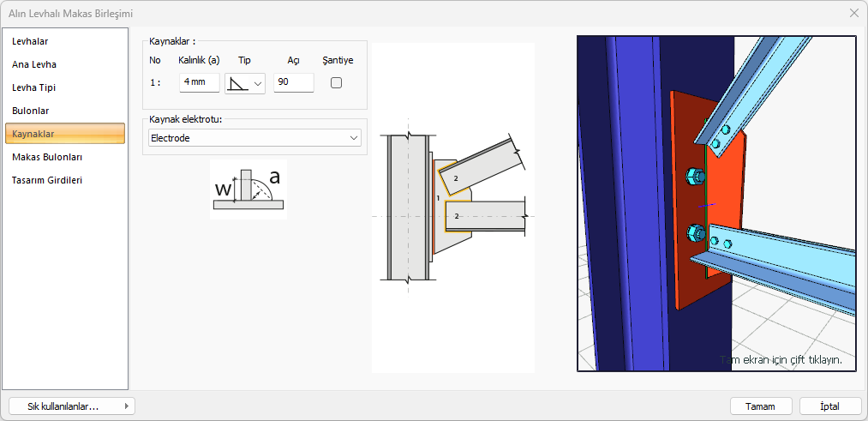Click 'Tam ekran için çift tıklayın.' text
868x421 pixels.
coord(781,359)
